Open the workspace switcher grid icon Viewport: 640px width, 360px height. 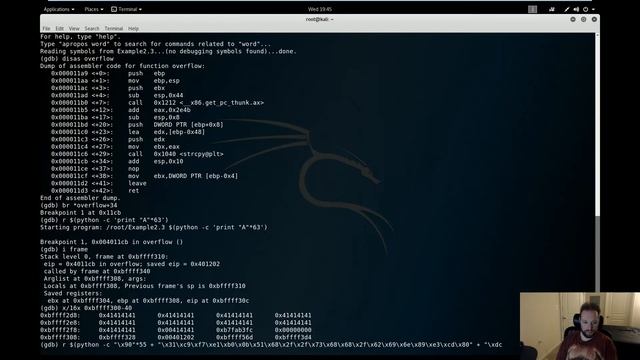[x=532, y=9]
